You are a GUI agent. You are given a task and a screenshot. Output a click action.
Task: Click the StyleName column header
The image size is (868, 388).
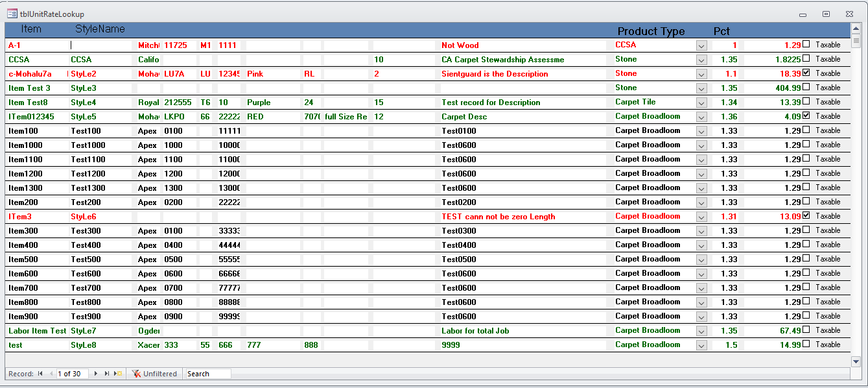click(x=100, y=29)
